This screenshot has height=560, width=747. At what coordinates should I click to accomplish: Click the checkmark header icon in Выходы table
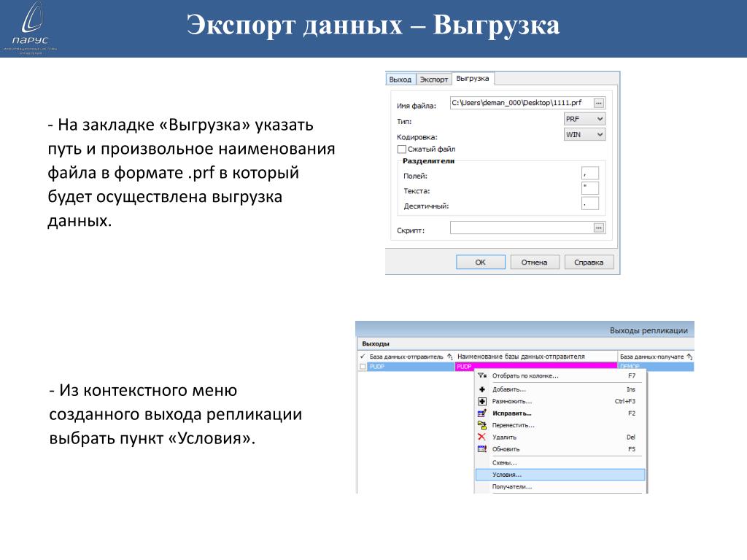pyautogui.click(x=363, y=357)
